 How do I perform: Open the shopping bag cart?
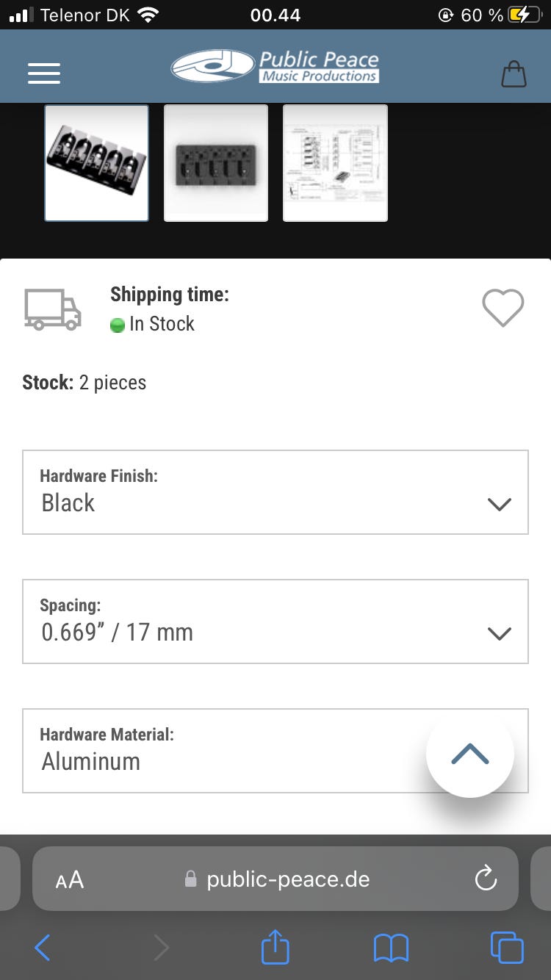pyautogui.click(x=514, y=73)
